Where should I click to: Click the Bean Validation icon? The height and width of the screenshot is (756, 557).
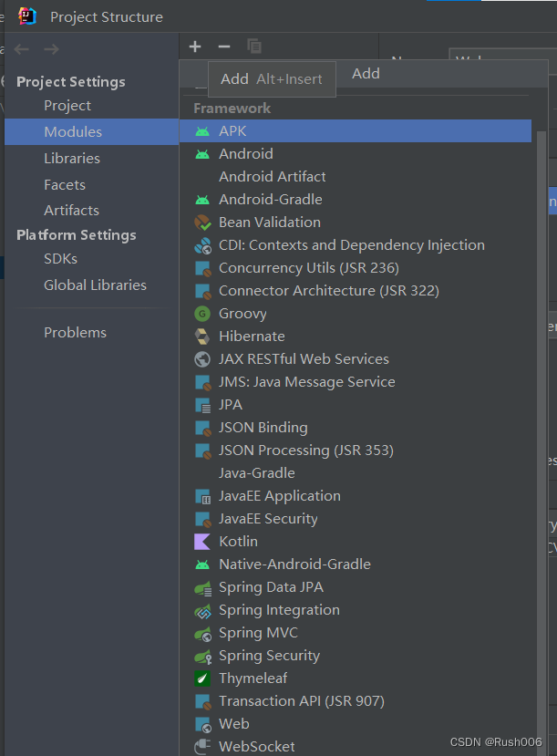point(202,223)
